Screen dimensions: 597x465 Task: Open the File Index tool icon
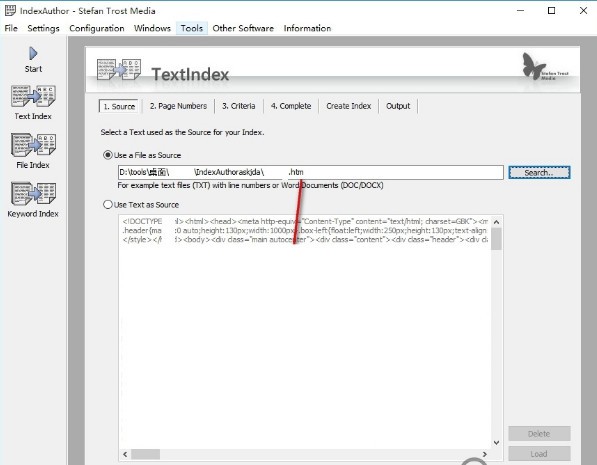click(34, 144)
